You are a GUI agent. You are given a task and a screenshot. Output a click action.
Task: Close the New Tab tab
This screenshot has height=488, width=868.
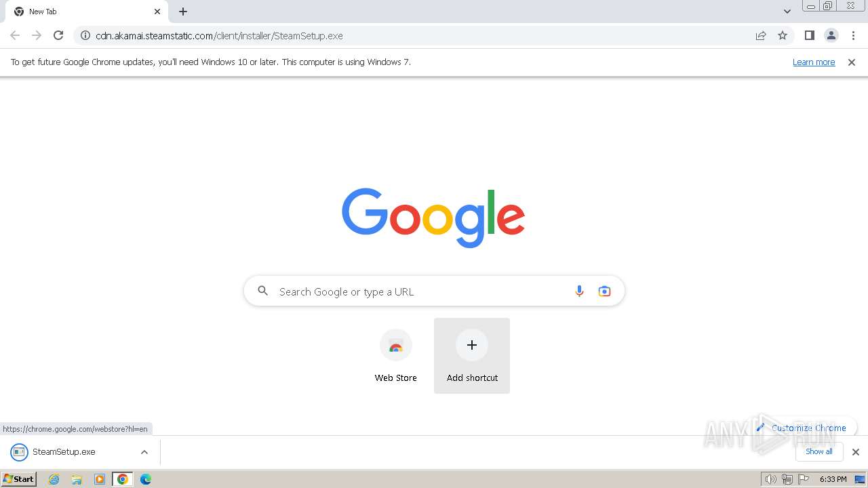[x=157, y=12]
